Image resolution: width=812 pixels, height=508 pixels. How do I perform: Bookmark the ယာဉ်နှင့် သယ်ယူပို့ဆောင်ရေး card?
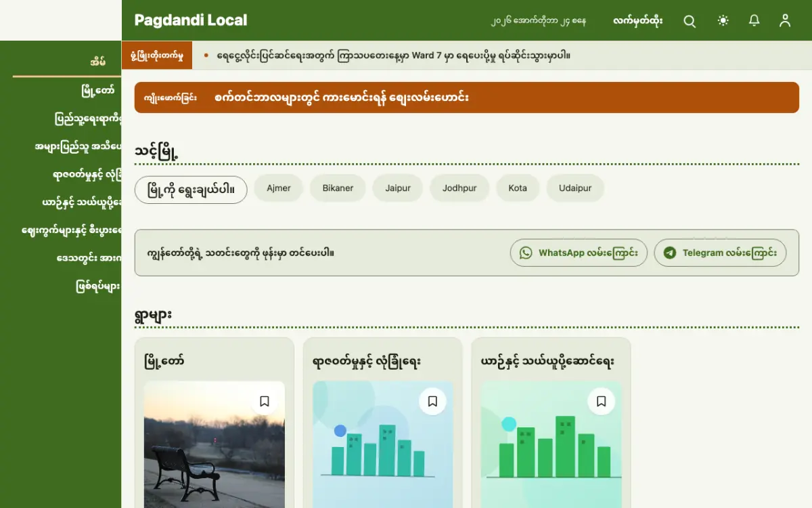[601, 401]
